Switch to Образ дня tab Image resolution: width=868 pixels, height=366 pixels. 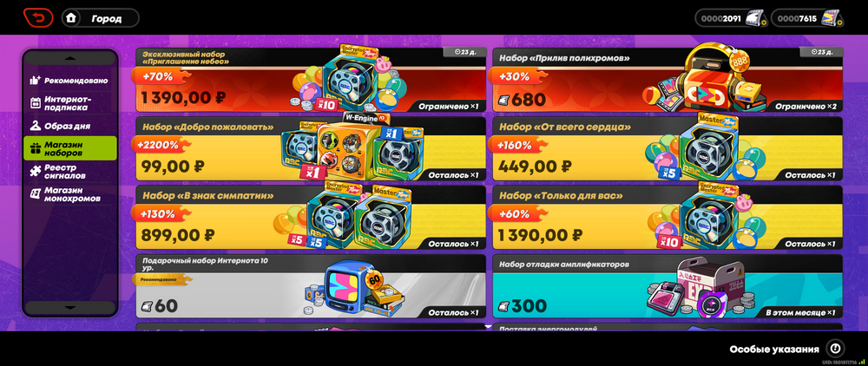point(69,126)
